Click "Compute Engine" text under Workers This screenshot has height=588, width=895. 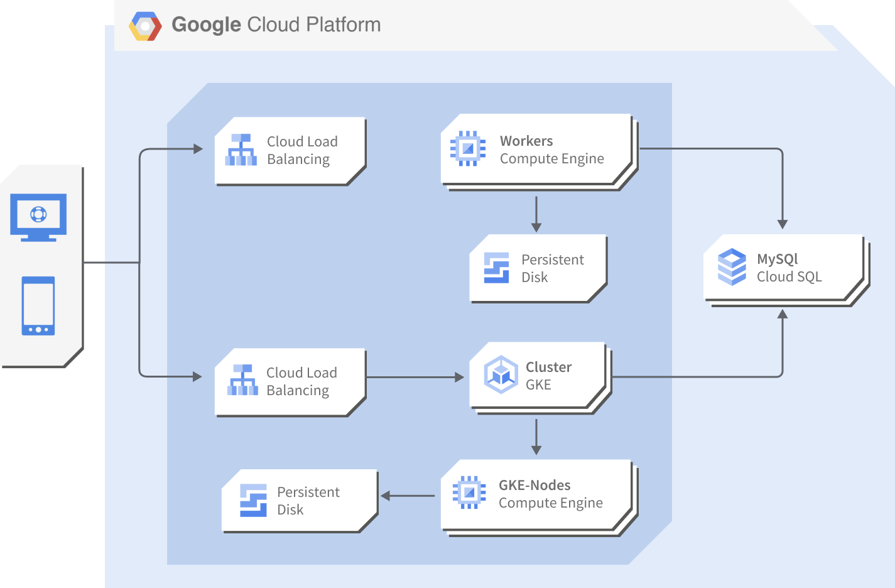(x=552, y=159)
